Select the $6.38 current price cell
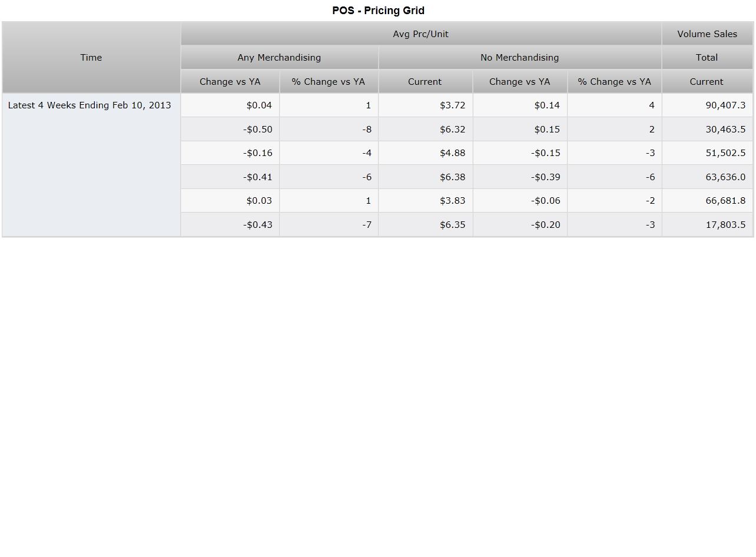This screenshot has width=756, height=557. pyautogui.click(x=426, y=177)
